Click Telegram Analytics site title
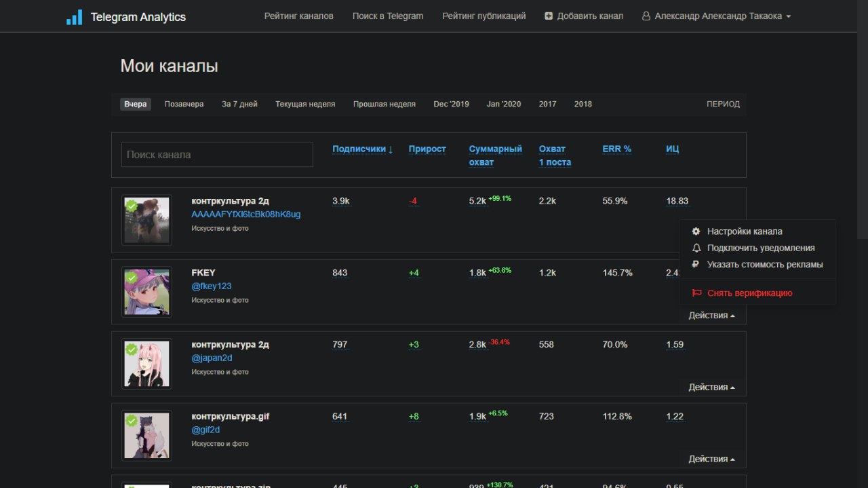The width and height of the screenshot is (868, 488). 138,17
